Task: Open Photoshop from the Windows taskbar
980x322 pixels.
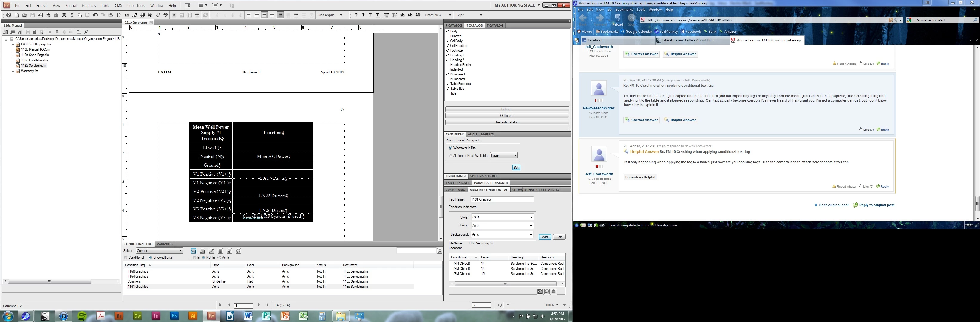Action: 174,316
